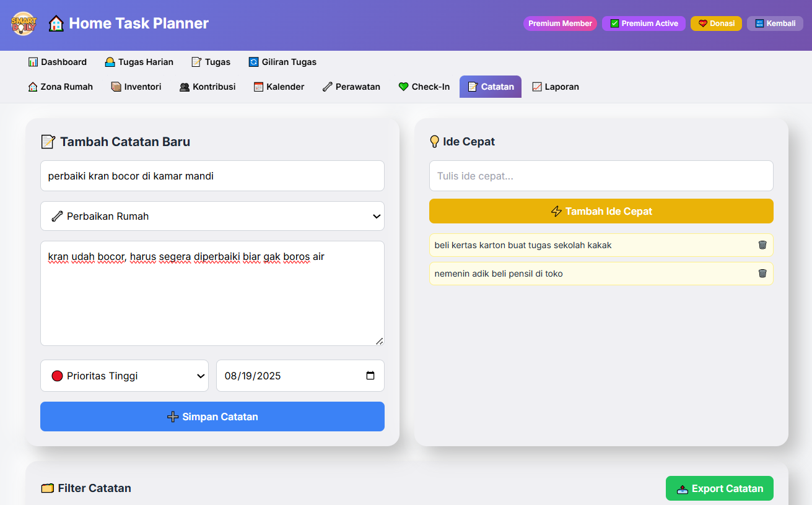
Task: Open the date picker calendar icon
Action: coord(370,376)
